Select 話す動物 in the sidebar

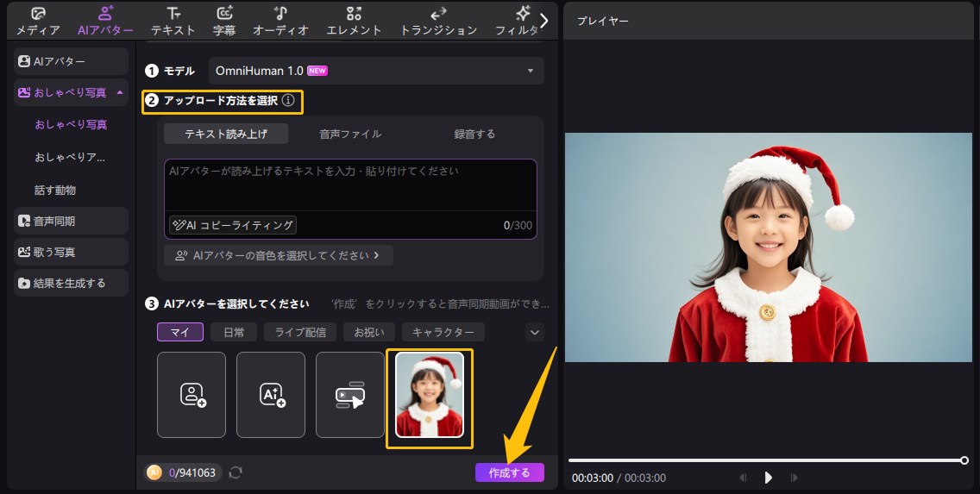coord(55,190)
